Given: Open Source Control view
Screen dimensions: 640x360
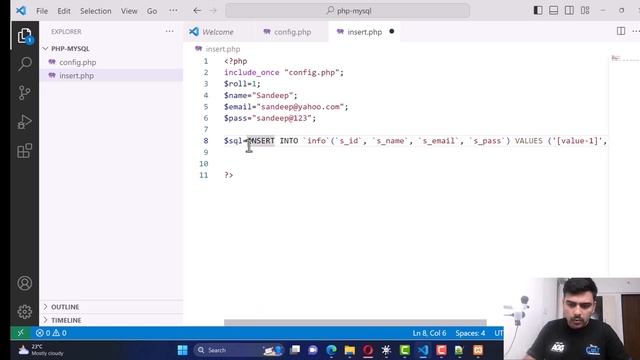Looking at the screenshot, I should click(x=24, y=93).
